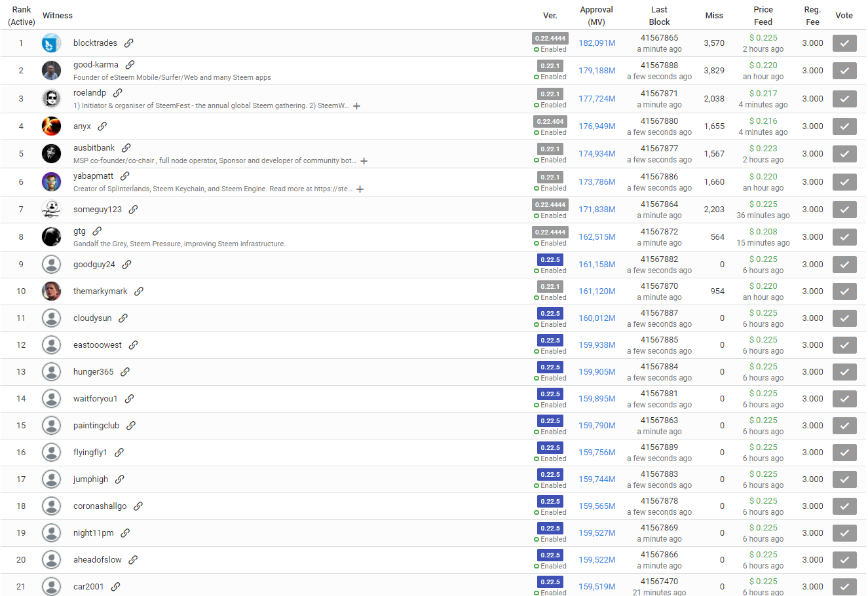Open coronashallgo link icon
Viewport: 868px width, 596px height.
pos(138,506)
